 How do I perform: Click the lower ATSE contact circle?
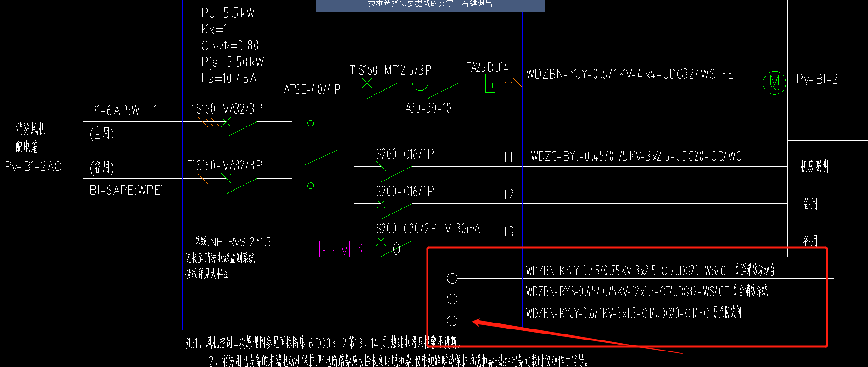310,186
